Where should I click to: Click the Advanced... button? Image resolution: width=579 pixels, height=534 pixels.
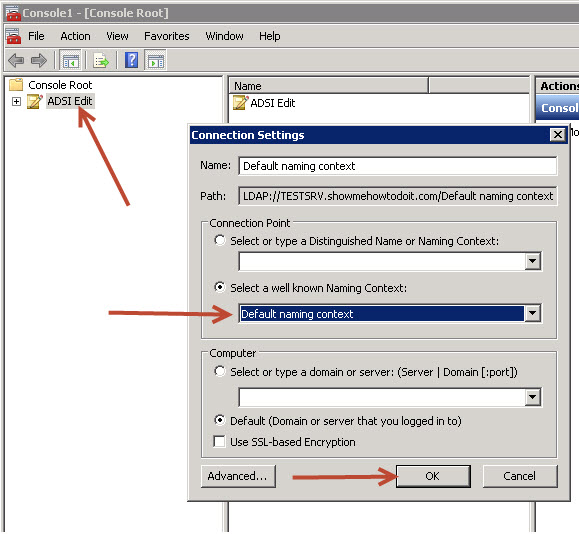tap(238, 476)
